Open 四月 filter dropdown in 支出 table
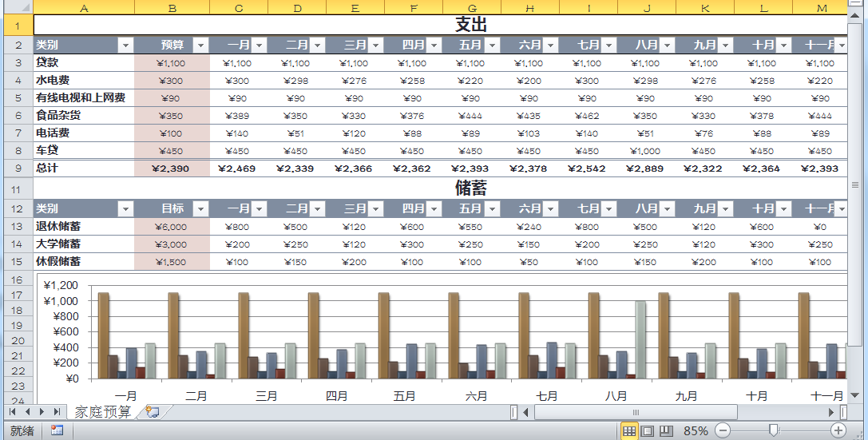The image size is (868, 440). point(434,45)
